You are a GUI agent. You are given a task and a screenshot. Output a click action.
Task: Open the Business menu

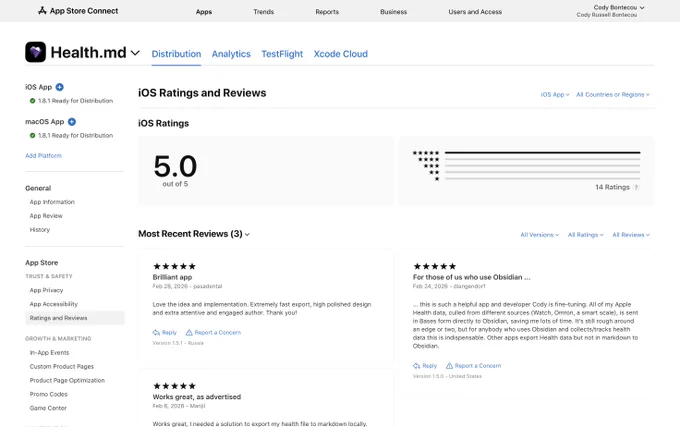[x=393, y=12]
